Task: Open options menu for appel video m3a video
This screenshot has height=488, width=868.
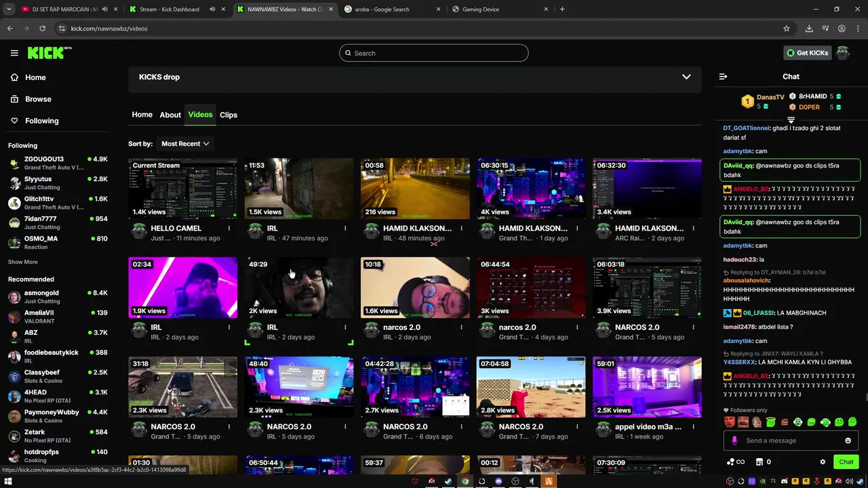Action: (x=693, y=427)
